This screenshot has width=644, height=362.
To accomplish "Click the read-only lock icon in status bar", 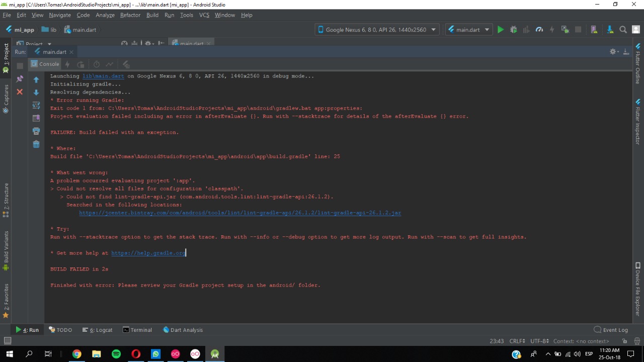I will [x=624, y=341].
